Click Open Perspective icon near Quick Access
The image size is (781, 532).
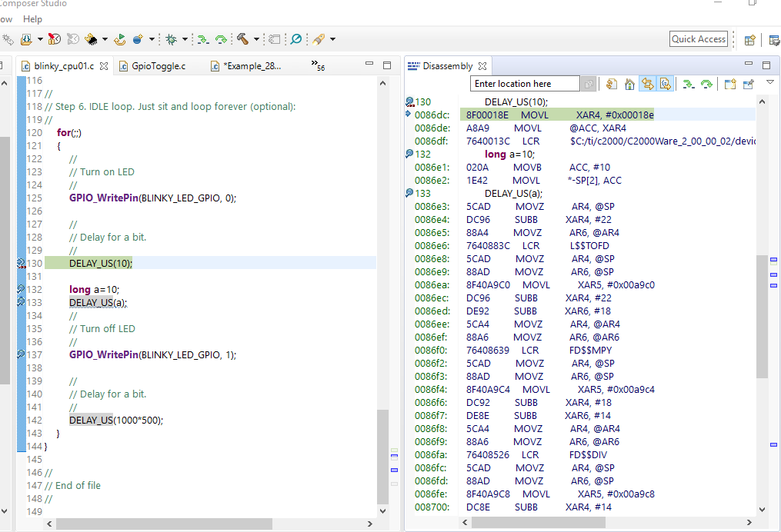tap(749, 40)
